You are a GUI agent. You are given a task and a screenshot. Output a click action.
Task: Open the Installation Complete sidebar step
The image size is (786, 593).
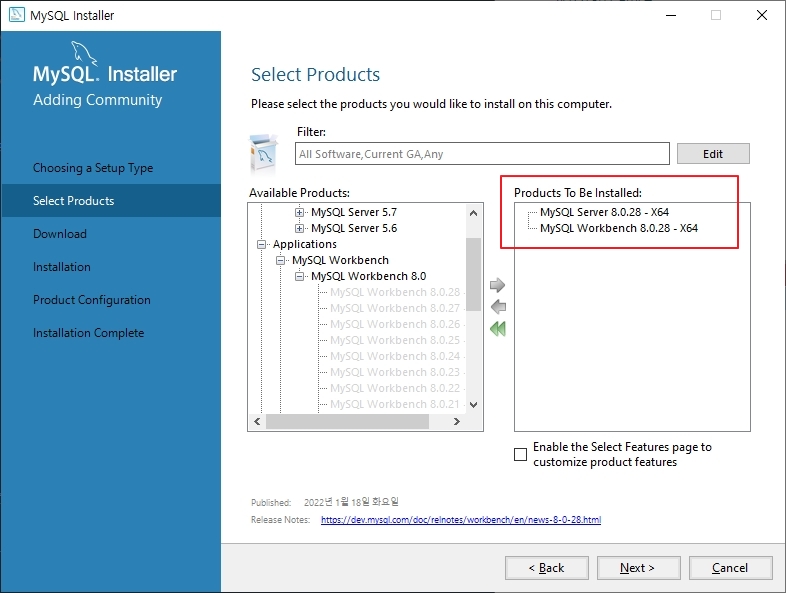click(88, 333)
